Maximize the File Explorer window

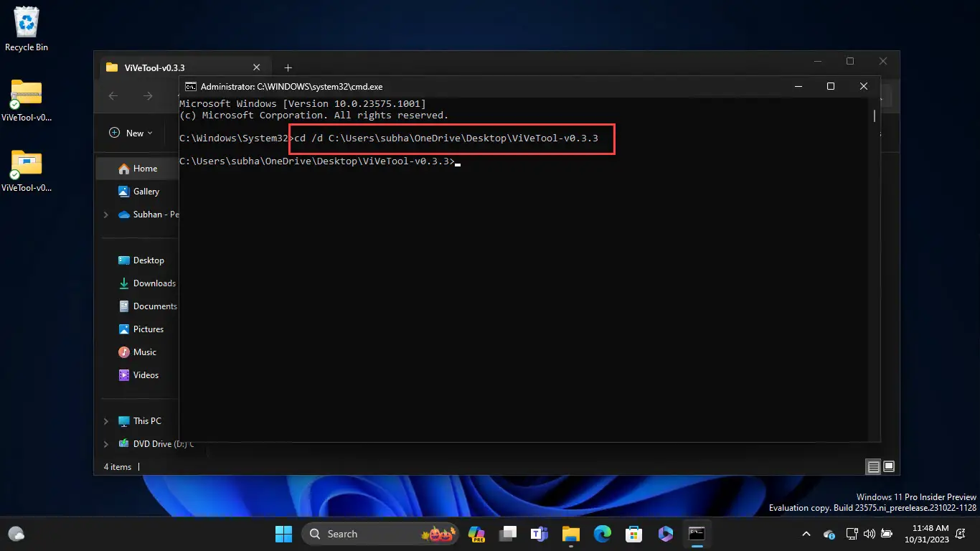(x=850, y=62)
